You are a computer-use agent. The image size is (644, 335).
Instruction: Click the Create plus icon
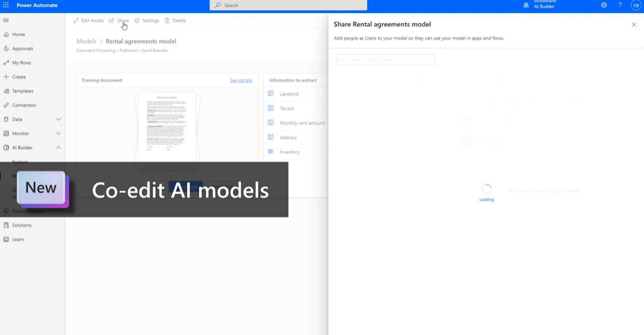click(6, 77)
